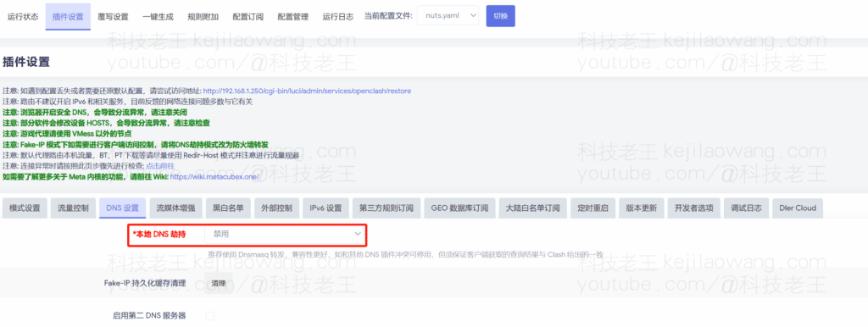The height and width of the screenshot is (327, 868).
Task: Open the wiki.metacubex.one link
Action: coord(214,176)
